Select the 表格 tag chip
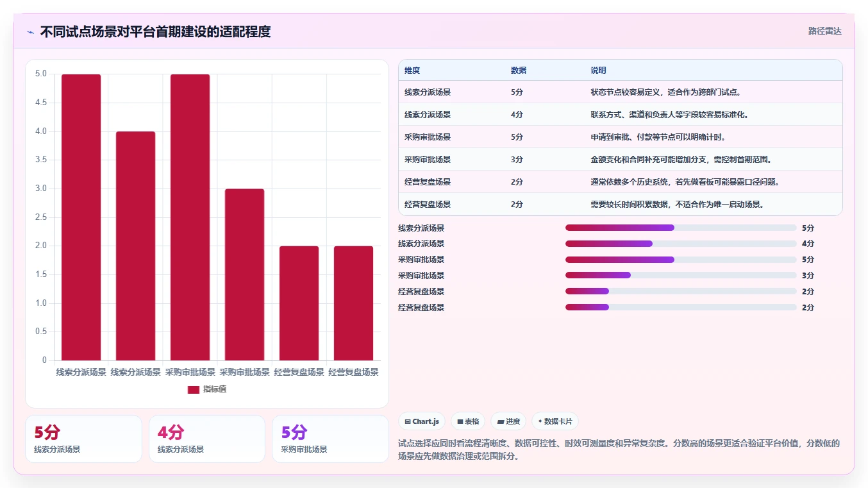Viewport: 868px width, 488px height. point(468,421)
